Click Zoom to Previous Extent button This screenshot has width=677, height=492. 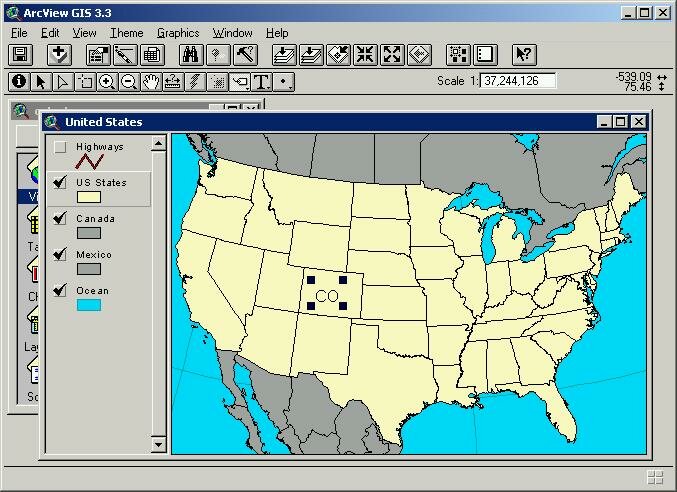click(419, 55)
